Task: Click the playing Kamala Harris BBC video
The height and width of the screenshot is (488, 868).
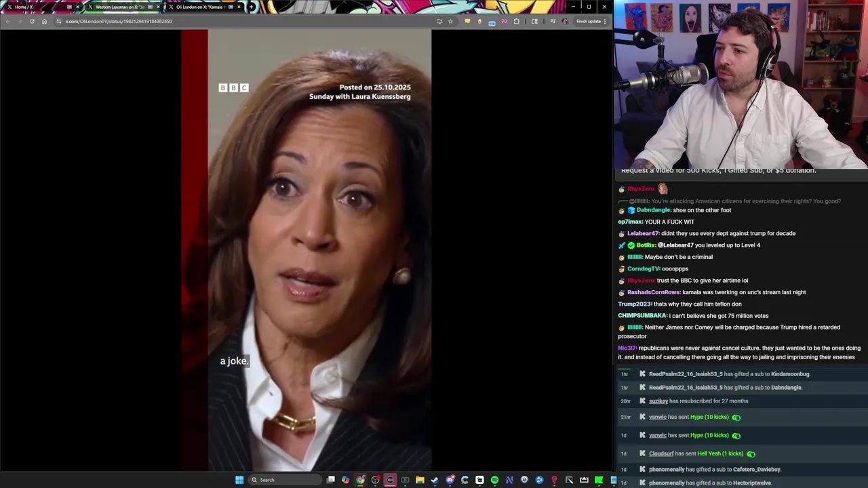Action: [x=306, y=249]
